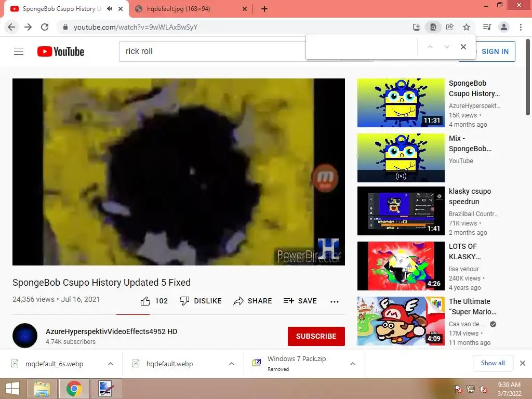This screenshot has height=399, width=532.
Task: Go to next find result arrow
Action: 446,47
